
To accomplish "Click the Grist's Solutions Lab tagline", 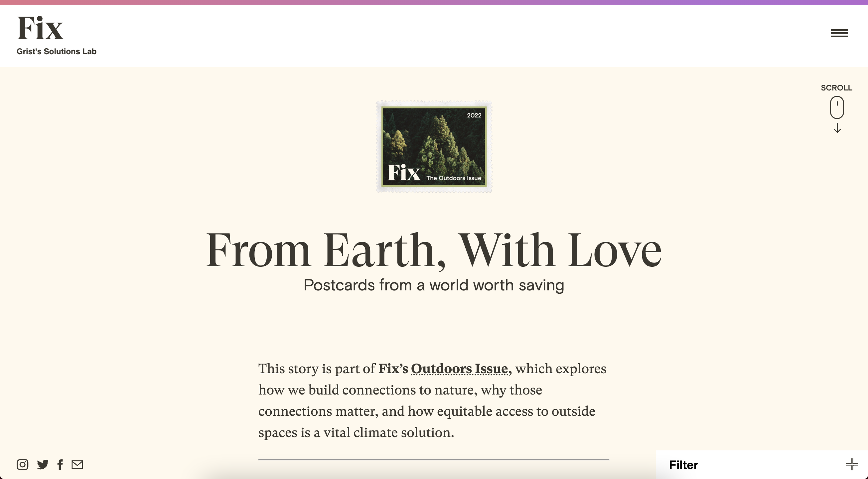I will pos(57,52).
